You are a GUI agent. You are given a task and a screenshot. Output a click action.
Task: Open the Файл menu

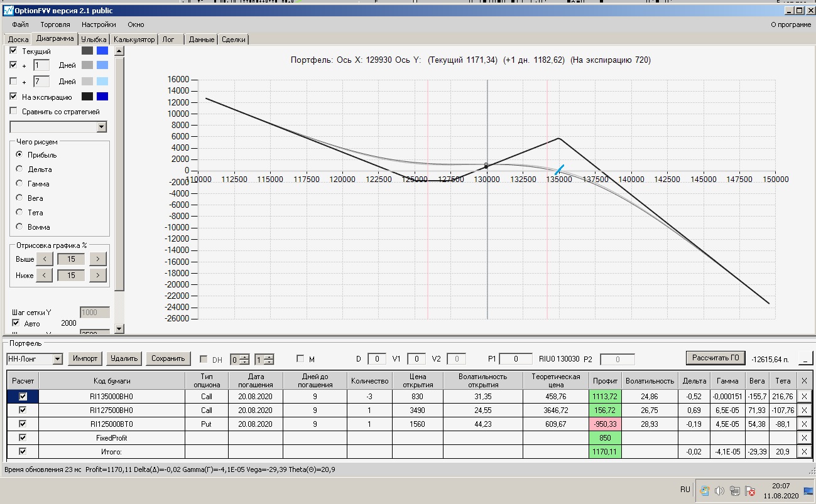20,24
